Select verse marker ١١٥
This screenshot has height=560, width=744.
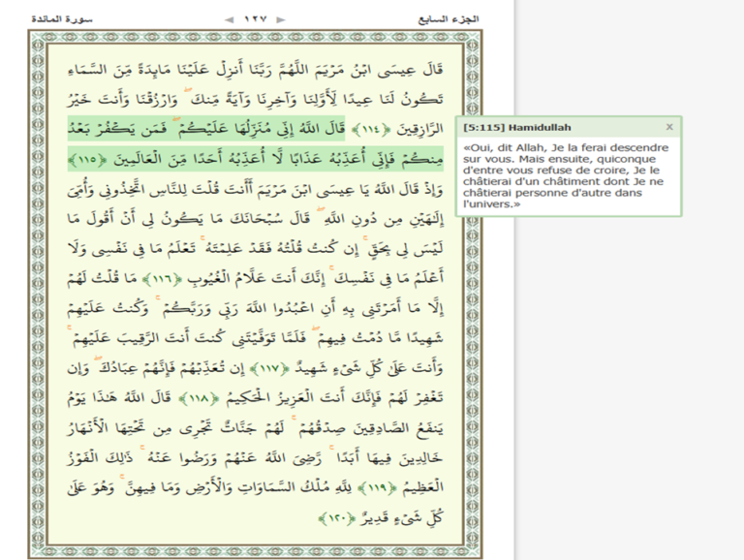point(86,159)
